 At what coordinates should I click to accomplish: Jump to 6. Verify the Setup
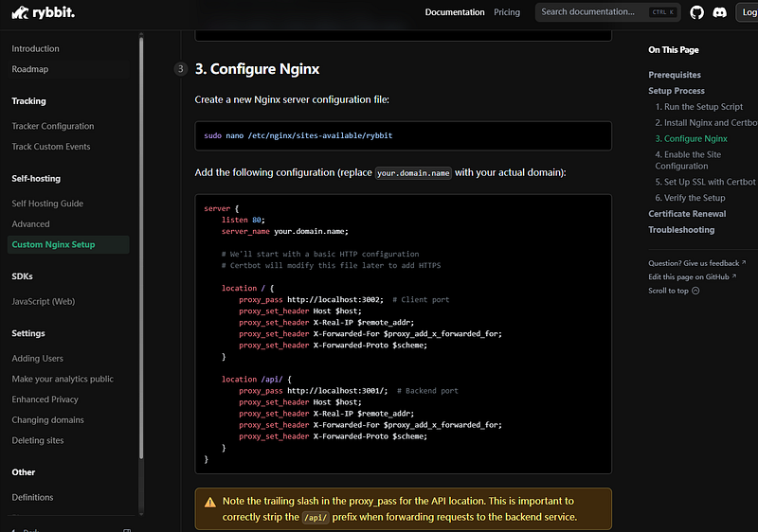coord(690,198)
